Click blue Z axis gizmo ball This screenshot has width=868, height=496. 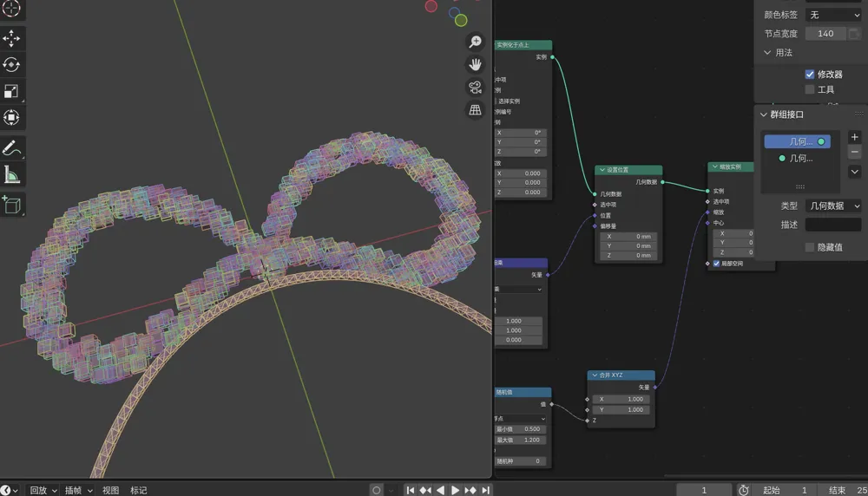(x=455, y=12)
